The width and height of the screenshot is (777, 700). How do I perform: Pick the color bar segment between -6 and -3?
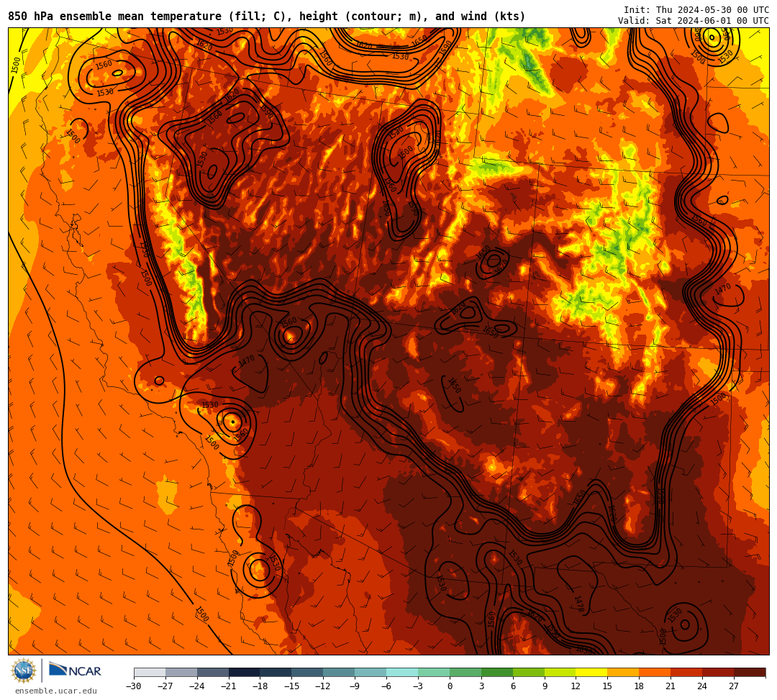(402, 672)
